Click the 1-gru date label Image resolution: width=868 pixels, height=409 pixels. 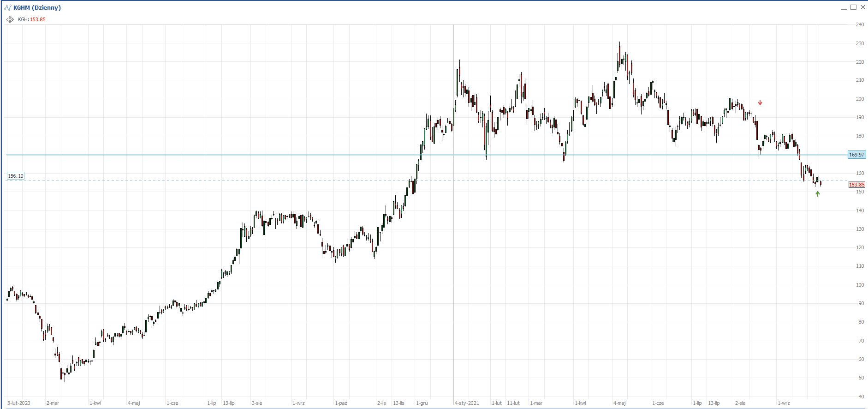tap(422, 403)
